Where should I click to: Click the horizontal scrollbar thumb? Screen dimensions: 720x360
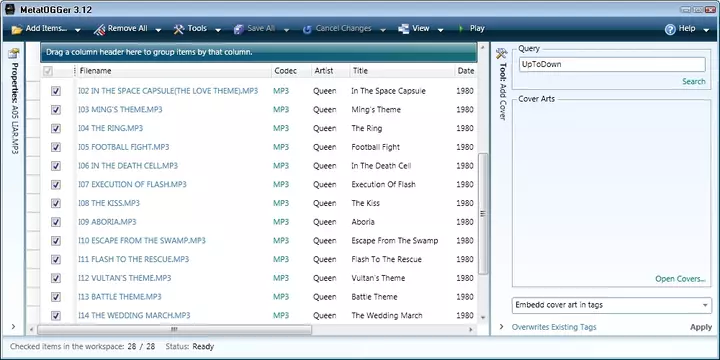pyautogui.click(x=174, y=330)
